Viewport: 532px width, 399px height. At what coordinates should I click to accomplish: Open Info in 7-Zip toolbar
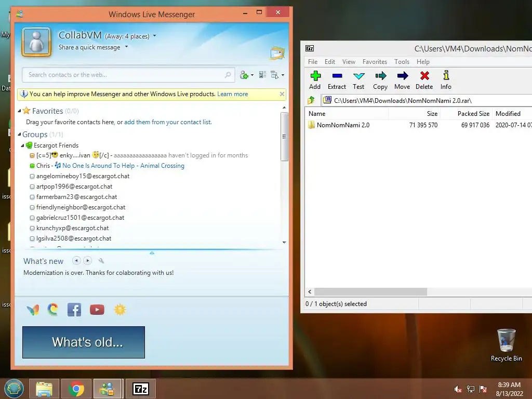446,80
